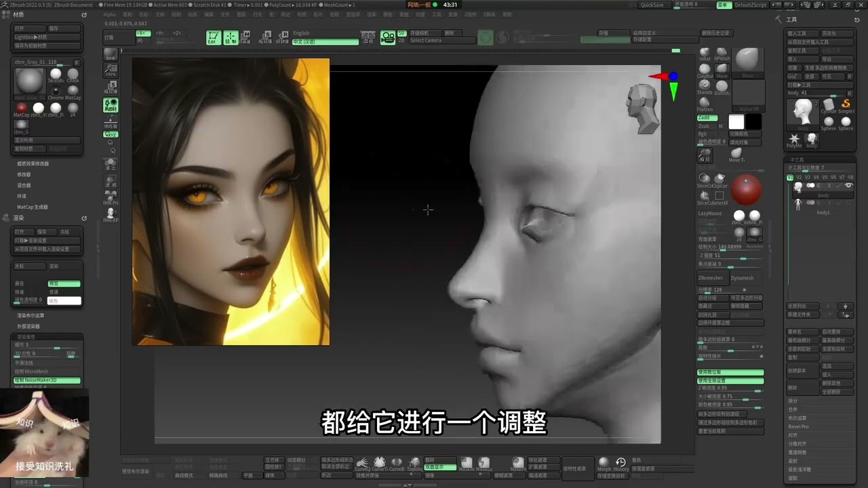Select the Standard brush
Viewport: 868px width, 488px height.
point(705,87)
